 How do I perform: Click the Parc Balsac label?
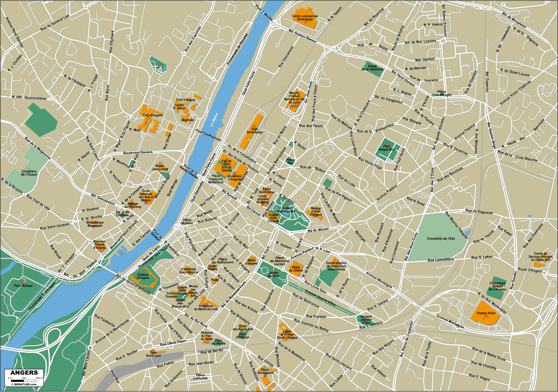pos(23,286)
